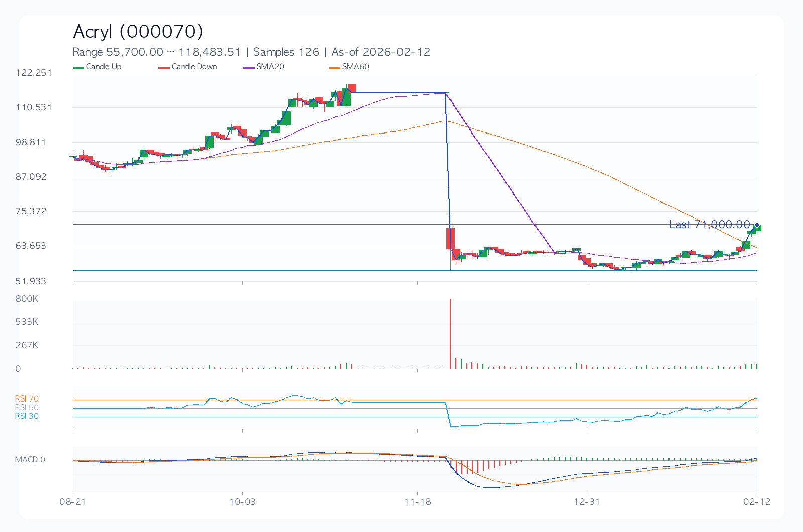Click the 122,251 price axis label
Screen dimensions: 803x532
[34, 73]
